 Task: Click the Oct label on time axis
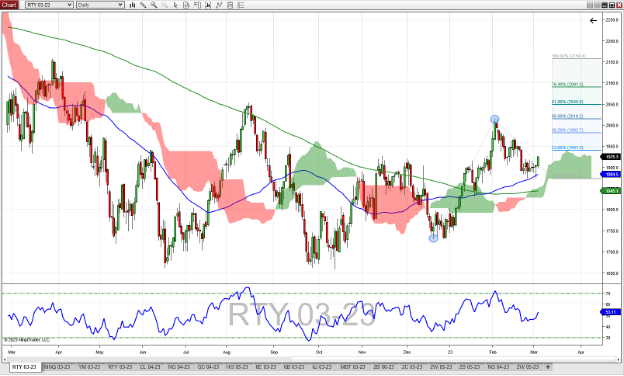click(x=318, y=352)
